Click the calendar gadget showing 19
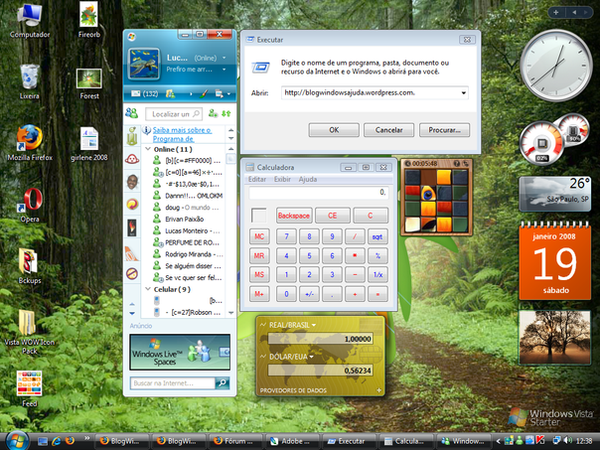 click(555, 261)
